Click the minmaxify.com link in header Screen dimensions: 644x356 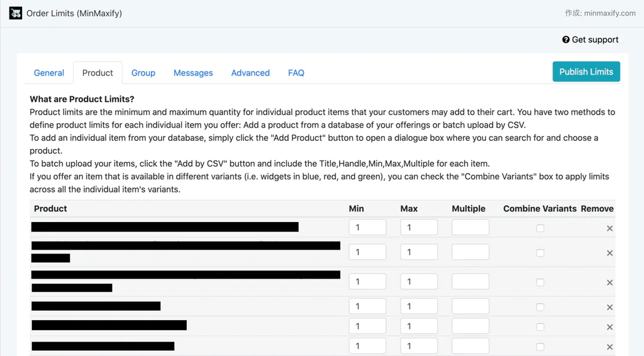click(x=609, y=13)
